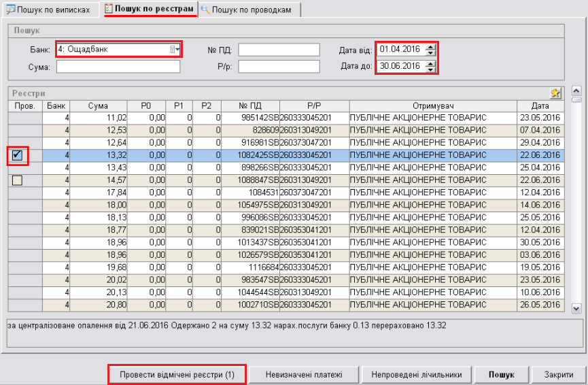This screenshot has height=385, width=588.
Task: Click the 'Невизначені платежі' button
Action: (303, 374)
